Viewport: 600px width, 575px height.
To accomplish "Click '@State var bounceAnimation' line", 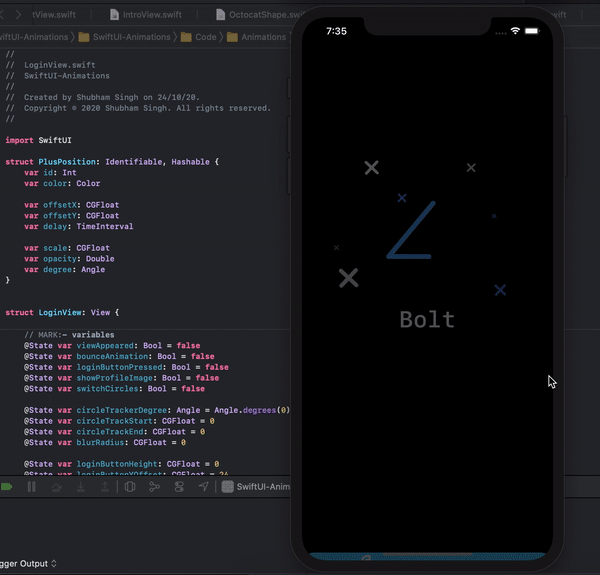I will pyautogui.click(x=119, y=356).
